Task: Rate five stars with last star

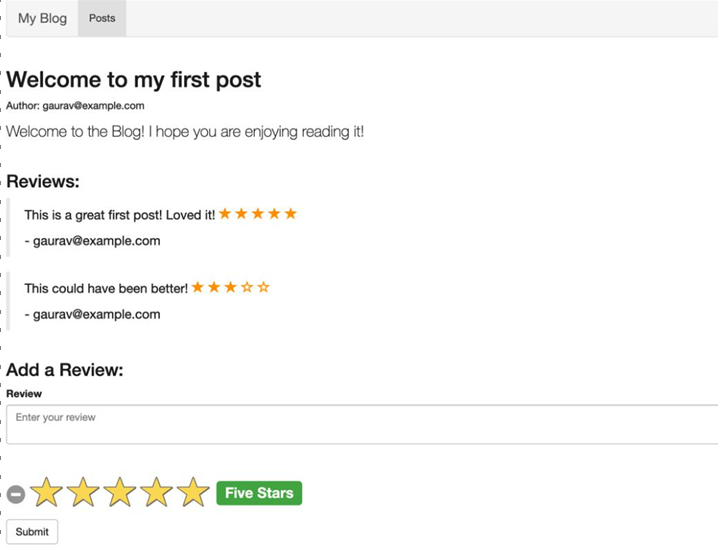Action: [193, 492]
